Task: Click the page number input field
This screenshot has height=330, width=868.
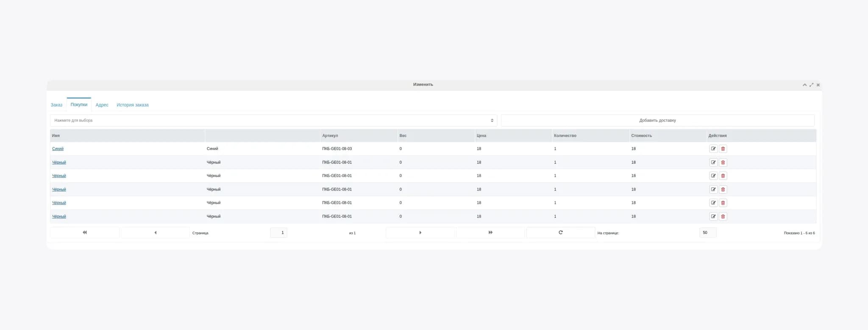Action: 278,233
